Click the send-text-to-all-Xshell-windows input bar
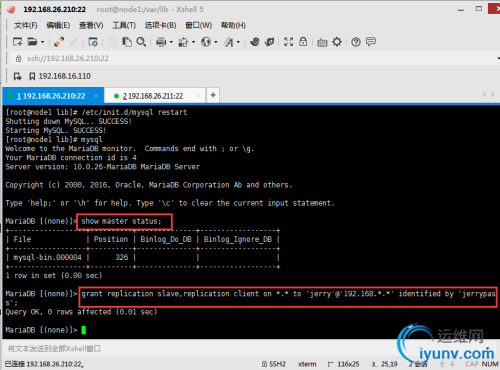The width and height of the screenshot is (500, 370). 250,349
